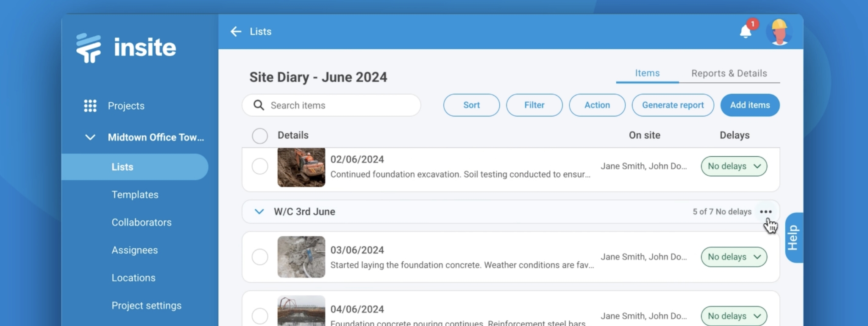
Task: Open the delays dropdown for 02/06/2024
Action: [x=734, y=166]
